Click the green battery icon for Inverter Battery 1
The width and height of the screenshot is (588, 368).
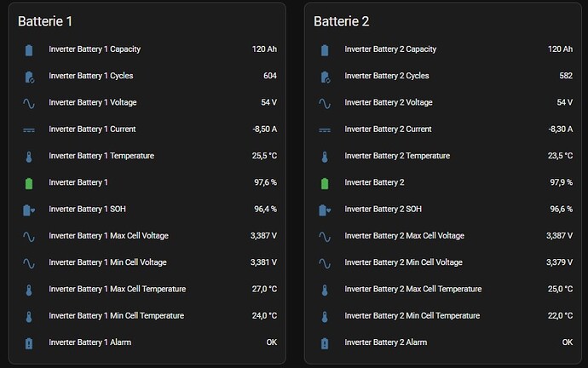pyautogui.click(x=29, y=184)
